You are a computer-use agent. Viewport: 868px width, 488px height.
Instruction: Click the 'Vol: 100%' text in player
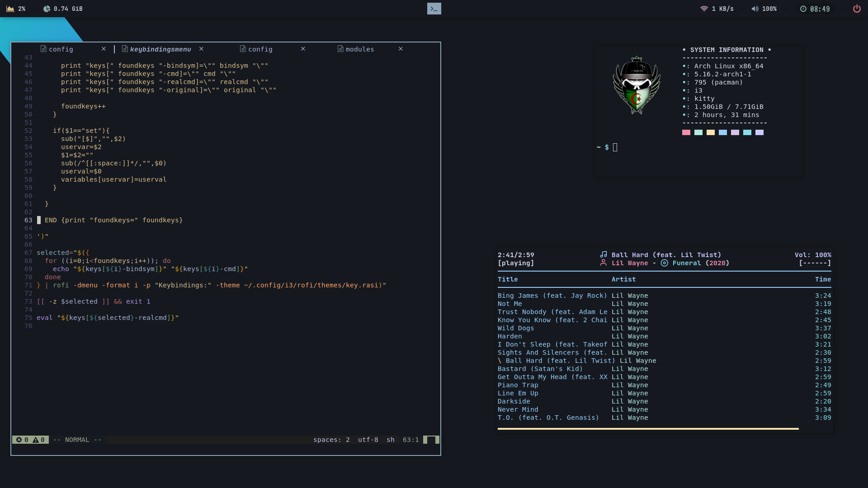813,255
